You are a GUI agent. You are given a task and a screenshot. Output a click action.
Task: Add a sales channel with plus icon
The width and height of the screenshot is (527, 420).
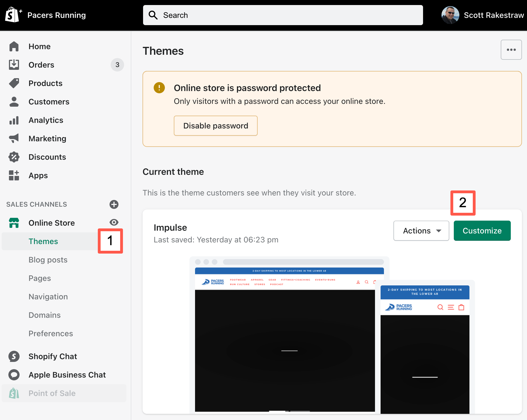(x=114, y=204)
